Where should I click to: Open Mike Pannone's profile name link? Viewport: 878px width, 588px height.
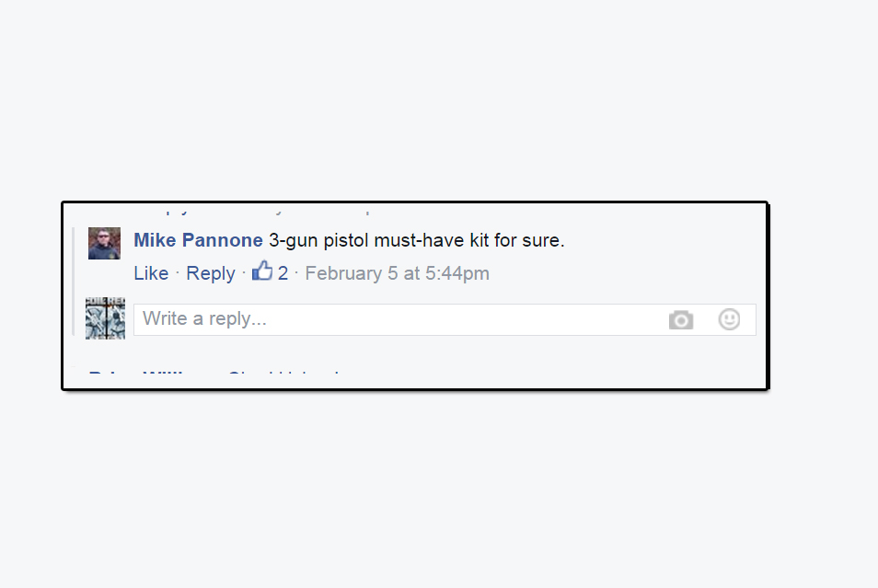pyautogui.click(x=198, y=240)
